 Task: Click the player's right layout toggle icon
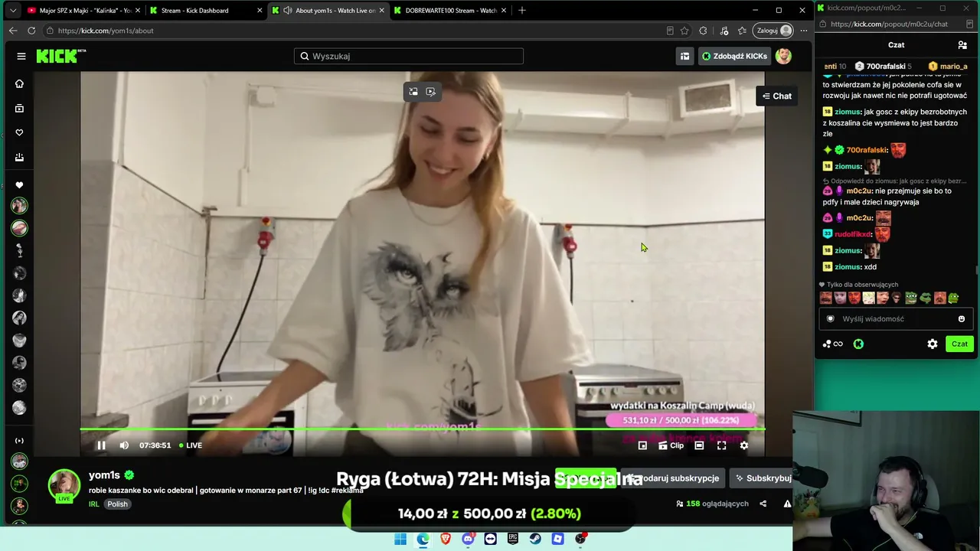431,92
